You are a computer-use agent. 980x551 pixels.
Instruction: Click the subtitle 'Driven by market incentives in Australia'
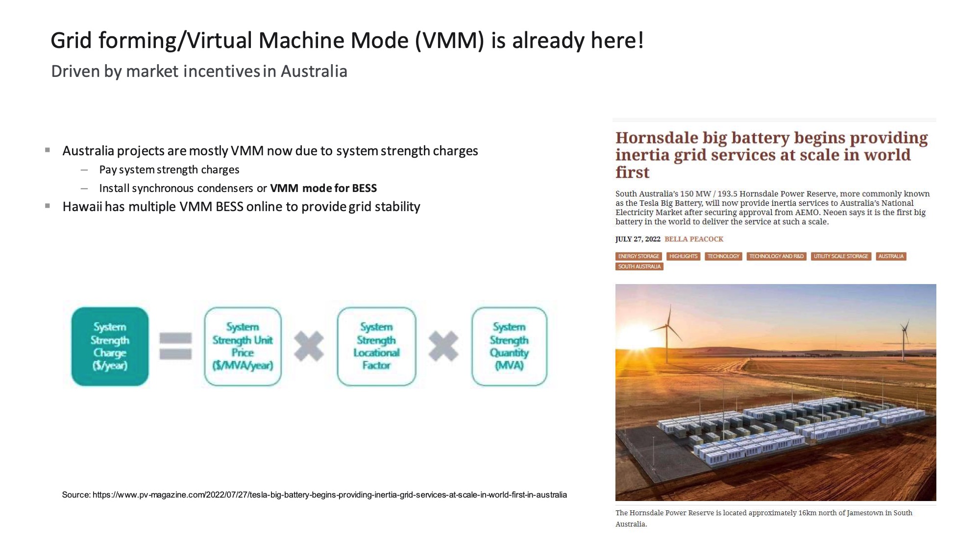(x=199, y=72)
